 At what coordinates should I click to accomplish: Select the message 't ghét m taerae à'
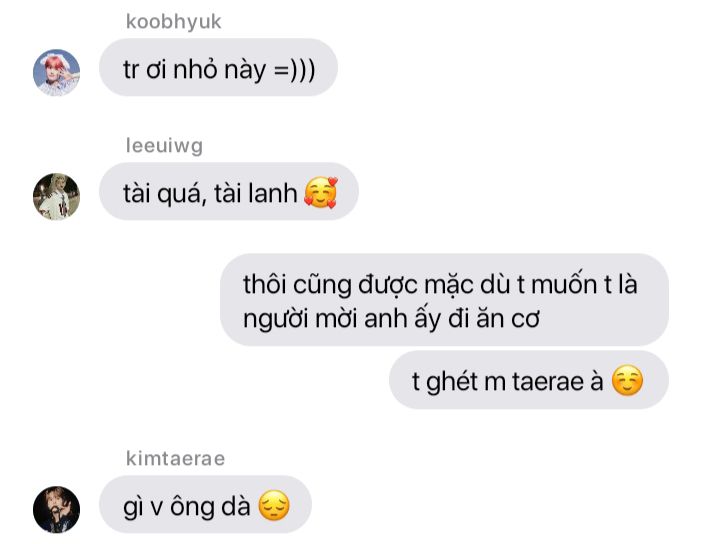[529, 380]
